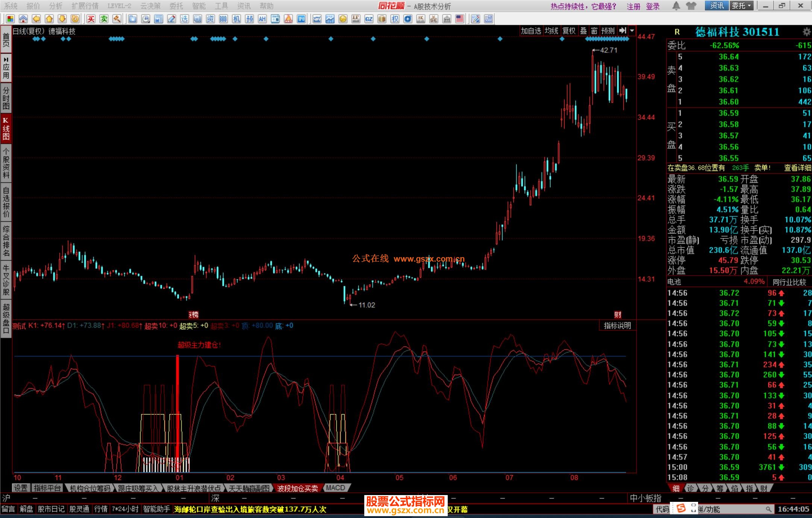Screen dimensions: 812x518
Task: Click the notification bell icon
Action: [x=676, y=6]
